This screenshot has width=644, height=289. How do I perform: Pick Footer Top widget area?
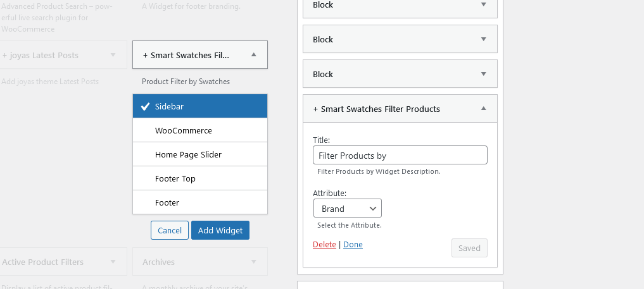[199, 178]
